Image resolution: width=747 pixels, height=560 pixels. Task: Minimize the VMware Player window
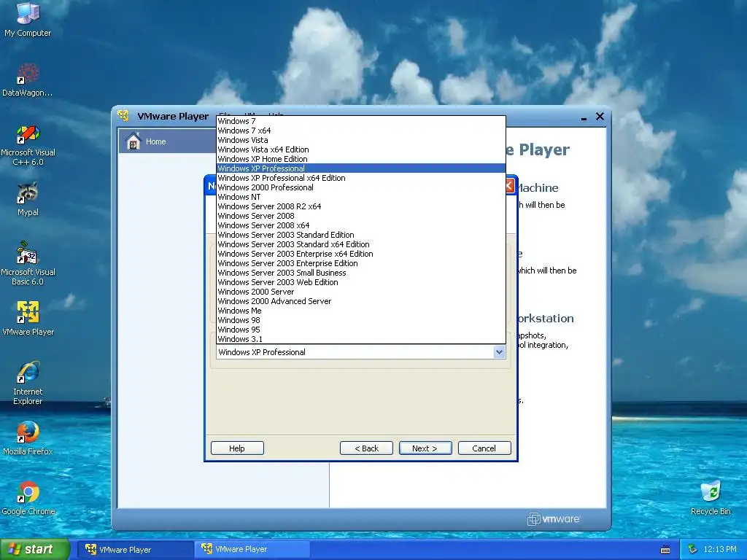coord(584,117)
